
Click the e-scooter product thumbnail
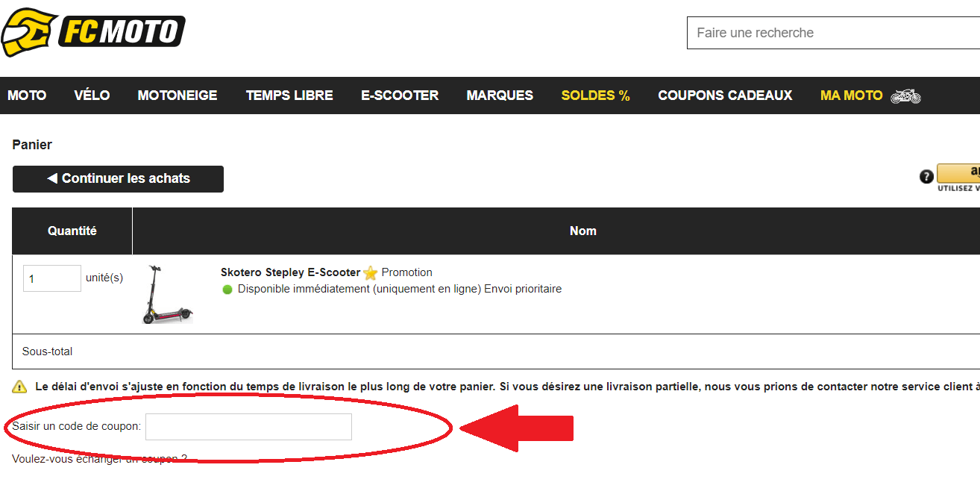167,294
